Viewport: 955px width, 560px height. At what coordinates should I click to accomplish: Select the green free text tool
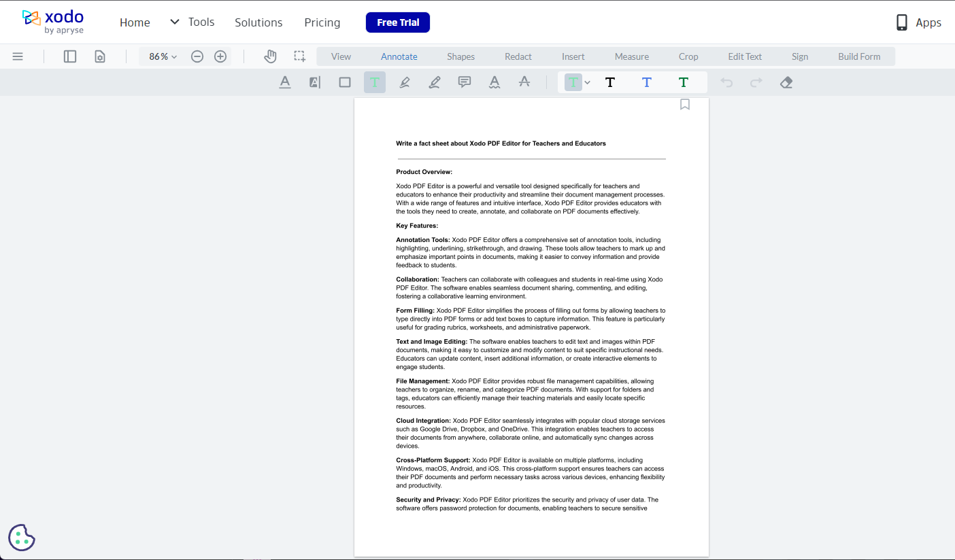[375, 82]
